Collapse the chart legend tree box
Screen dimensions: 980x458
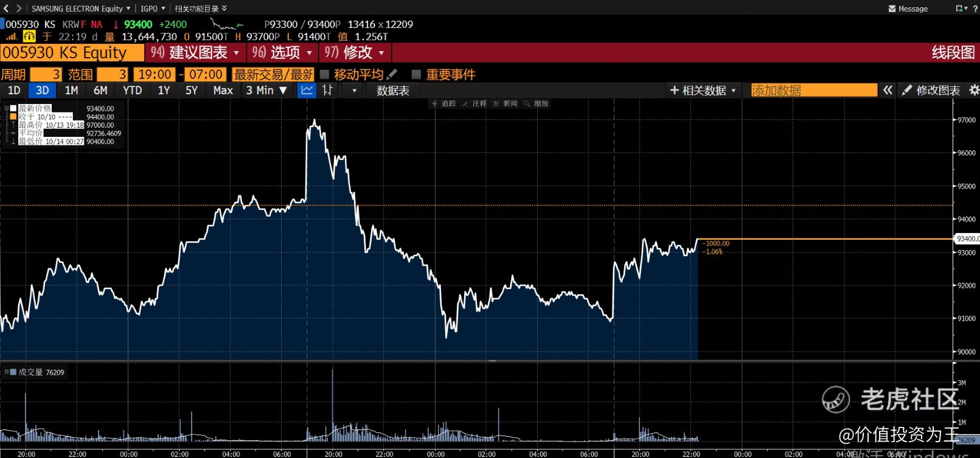pos(7,108)
